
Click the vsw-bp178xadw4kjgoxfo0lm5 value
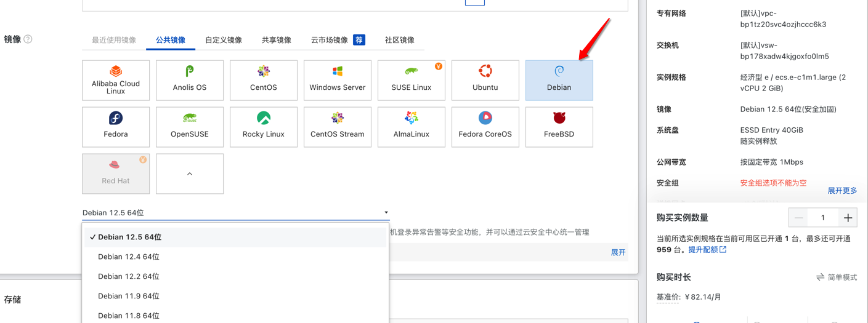coord(784,50)
